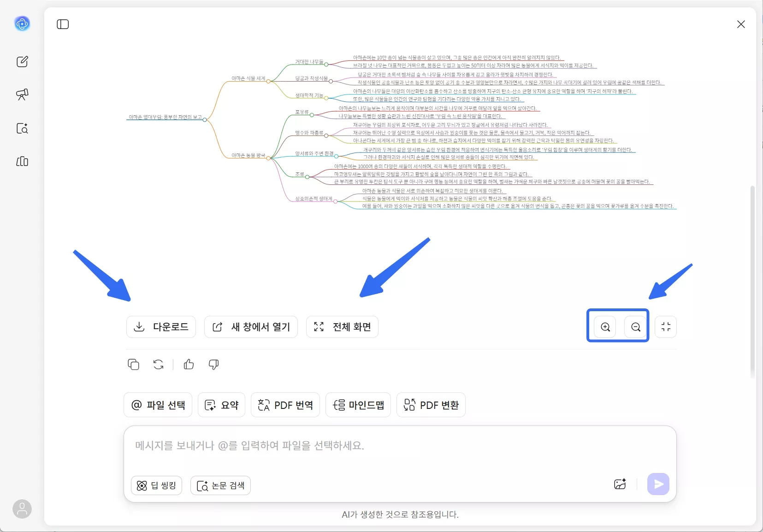Click inside the message input field
Viewport: 763px width, 532px height.
coord(369,445)
